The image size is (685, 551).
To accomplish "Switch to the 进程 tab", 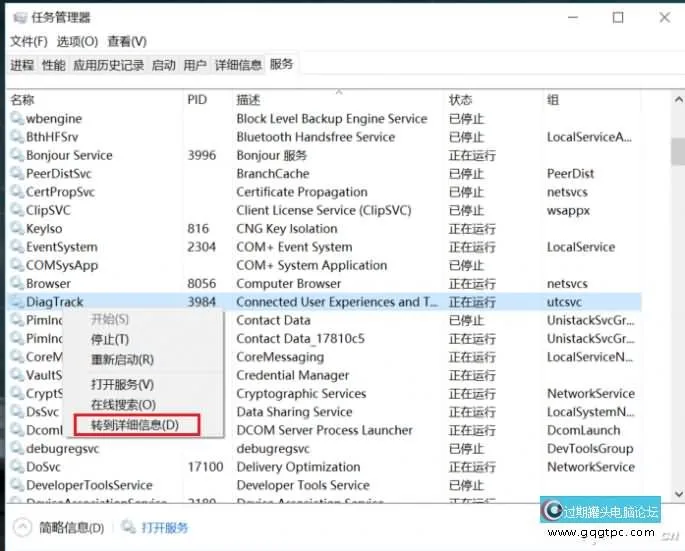I will (x=22, y=65).
